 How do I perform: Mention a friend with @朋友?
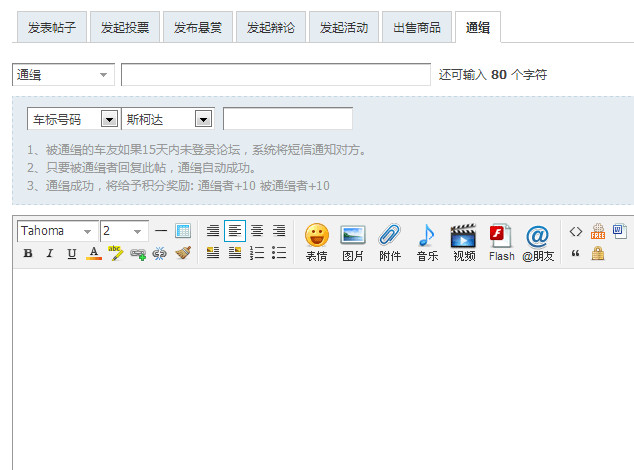pyautogui.click(x=538, y=242)
